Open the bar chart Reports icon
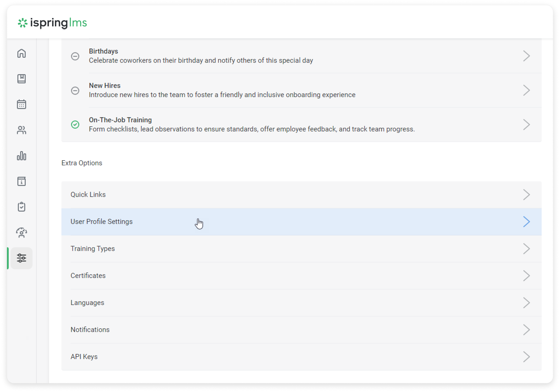 21,156
